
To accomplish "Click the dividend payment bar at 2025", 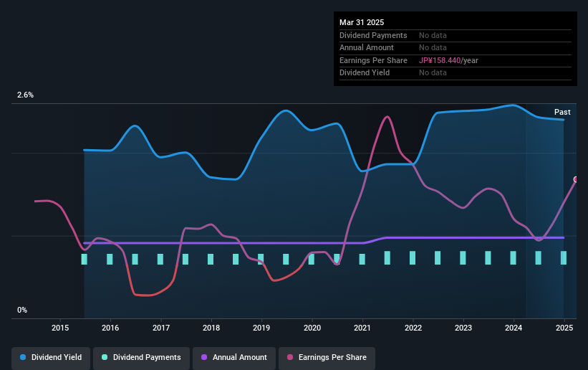I will [564, 258].
